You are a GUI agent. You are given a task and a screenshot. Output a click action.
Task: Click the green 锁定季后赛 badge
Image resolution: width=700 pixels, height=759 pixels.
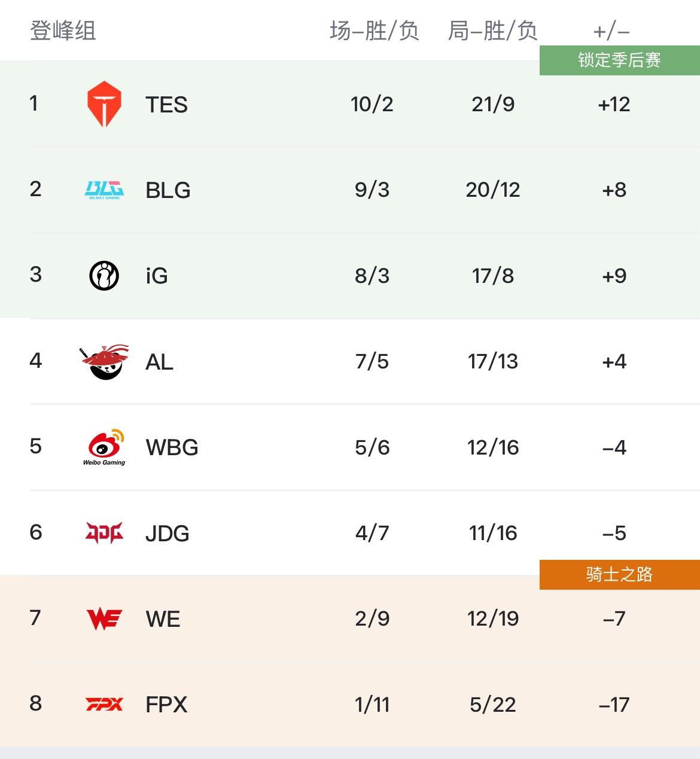(x=619, y=60)
